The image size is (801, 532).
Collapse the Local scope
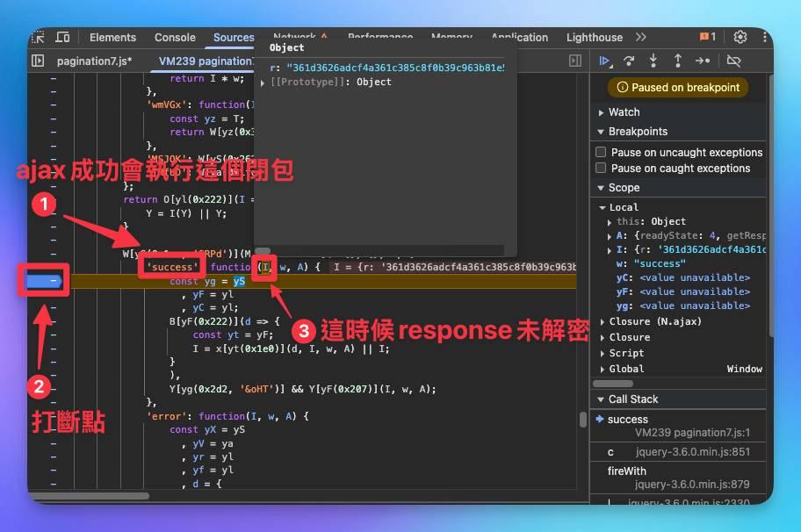coord(603,208)
